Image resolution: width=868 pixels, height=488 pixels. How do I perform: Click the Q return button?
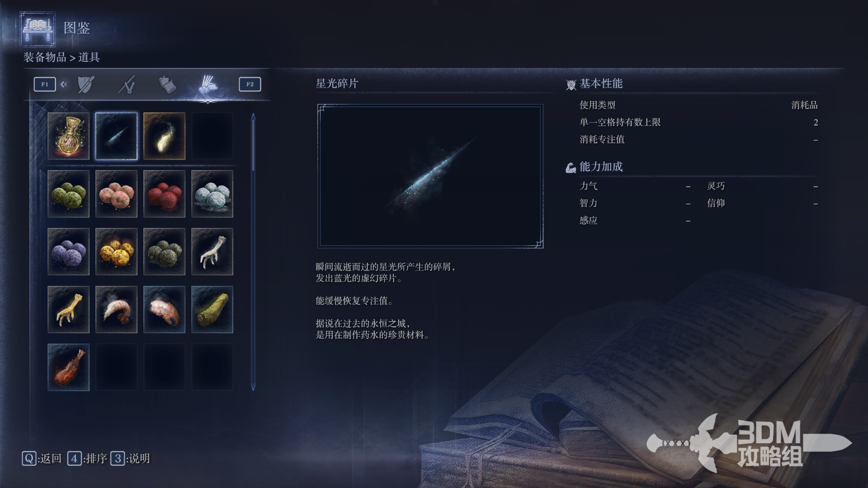(x=42, y=459)
